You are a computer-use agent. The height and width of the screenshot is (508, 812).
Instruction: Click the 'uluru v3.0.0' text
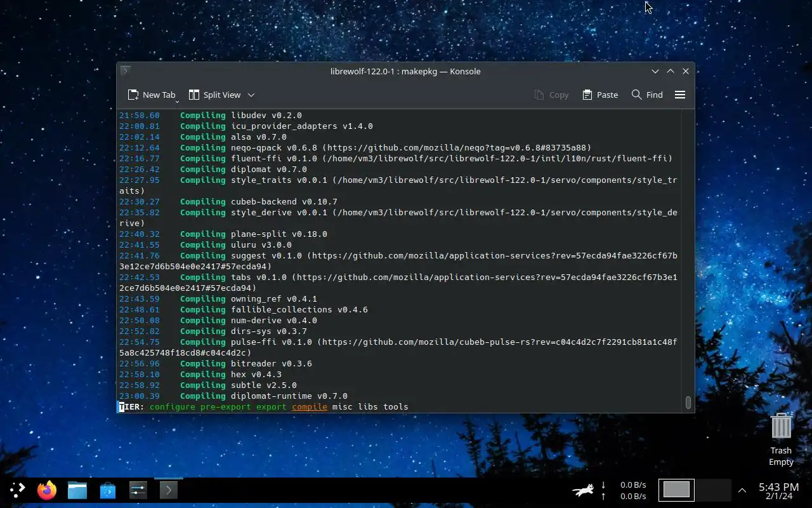click(x=261, y=245)
